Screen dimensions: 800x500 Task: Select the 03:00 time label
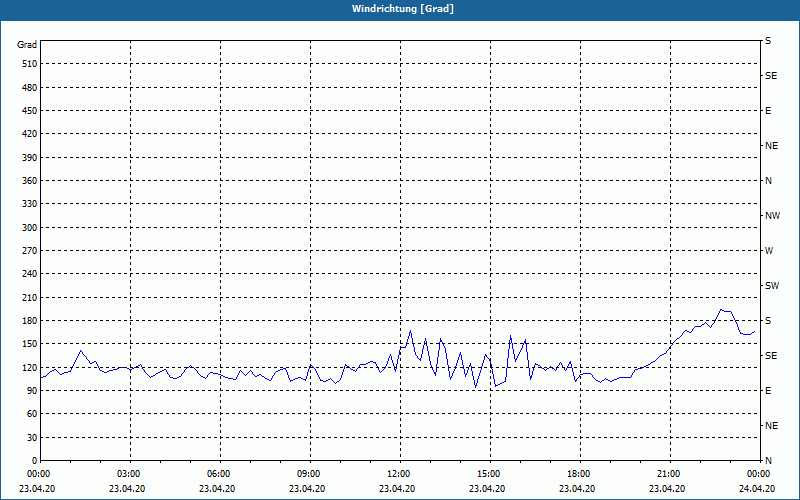point(130,474)
